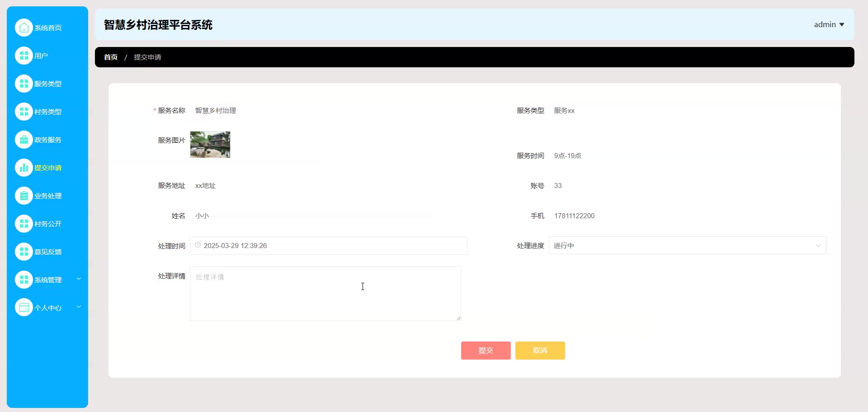
Task: Click the 手机 value 17811122200
Action: pyautogui.click(x=574, y=216)
